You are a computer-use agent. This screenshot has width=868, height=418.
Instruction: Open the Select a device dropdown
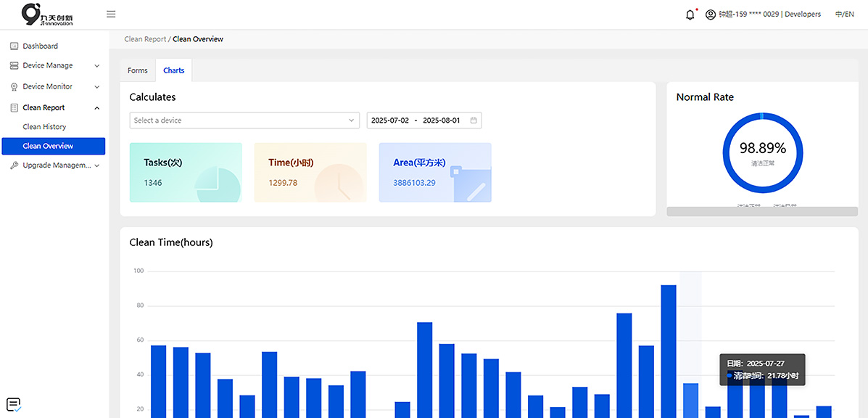coord(244,120)
